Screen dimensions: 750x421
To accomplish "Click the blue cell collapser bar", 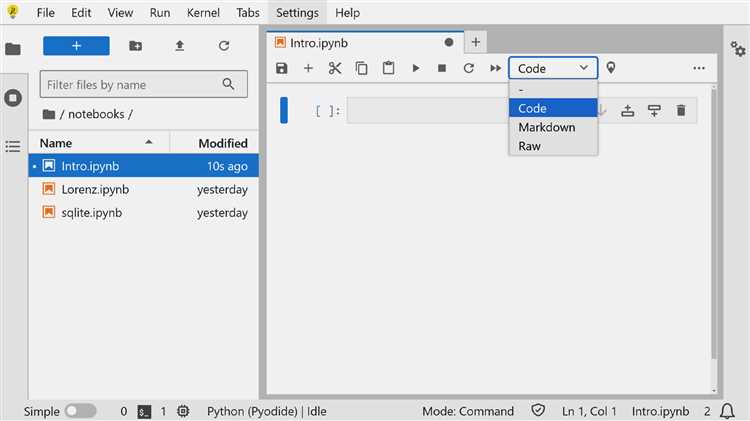I will coord(284,110).
